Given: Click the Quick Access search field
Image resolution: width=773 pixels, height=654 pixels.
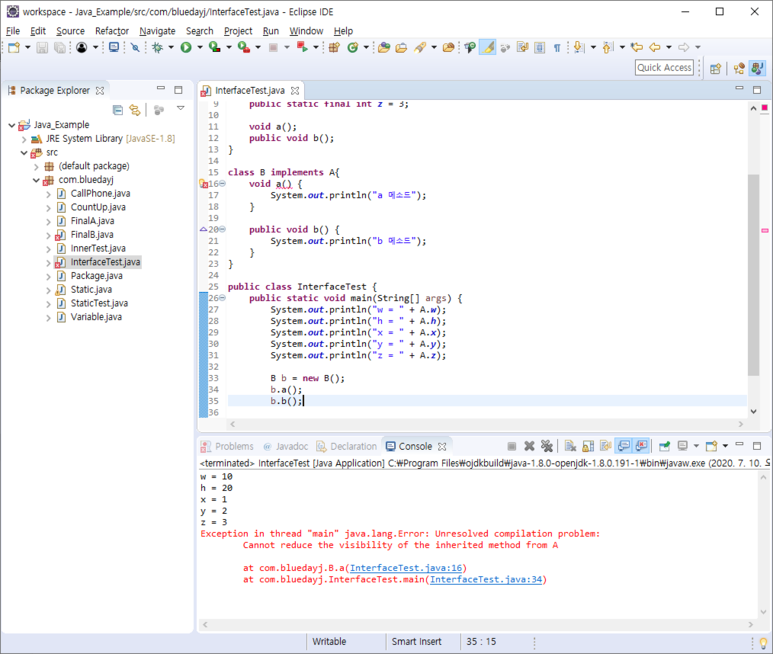Looking at the screenshot, I should [664, 68].
